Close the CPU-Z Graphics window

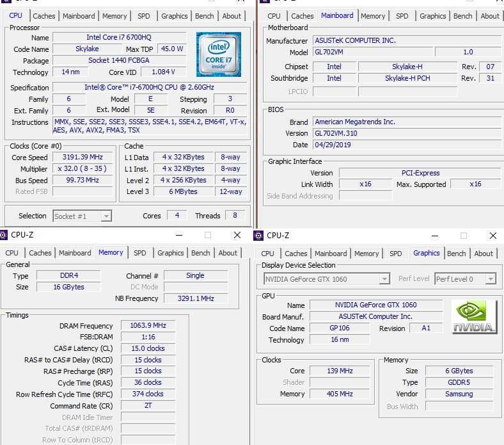pyautogui.click(x=492, y=236)
